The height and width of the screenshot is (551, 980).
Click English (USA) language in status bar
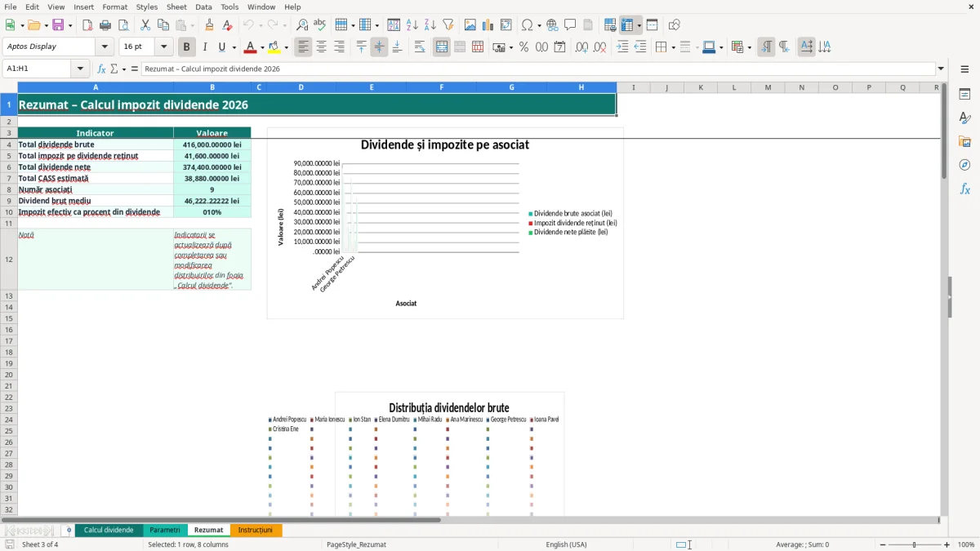(x=567, y=544)
